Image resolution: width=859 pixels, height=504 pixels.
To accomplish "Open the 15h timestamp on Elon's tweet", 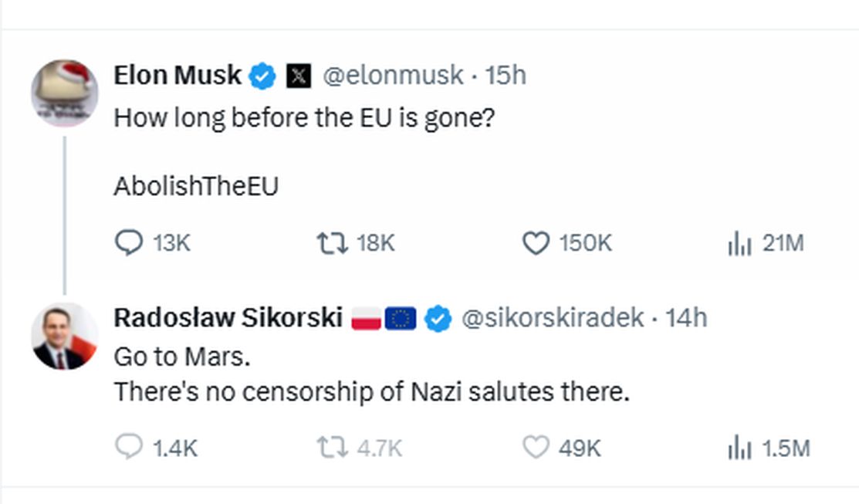I will coord(507,75).
